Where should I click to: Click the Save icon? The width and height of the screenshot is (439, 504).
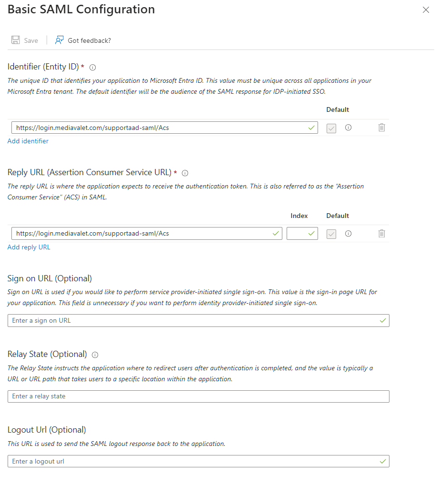[17, 40]
